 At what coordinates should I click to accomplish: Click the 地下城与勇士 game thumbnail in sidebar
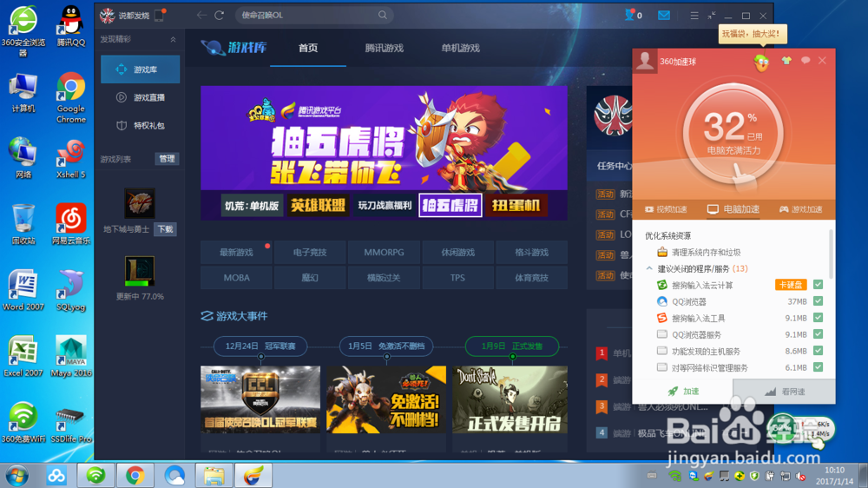coord(140,202)
